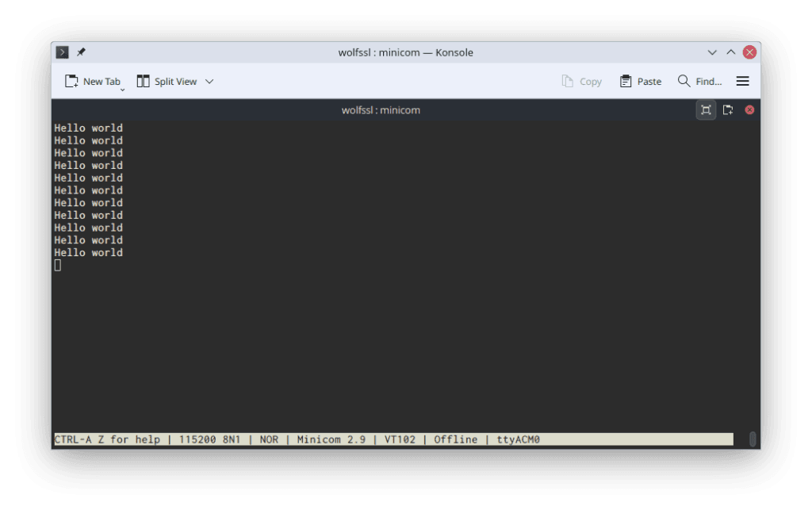Click 'NOR' in status bar
812x510 pixels.
pos(270,439)
